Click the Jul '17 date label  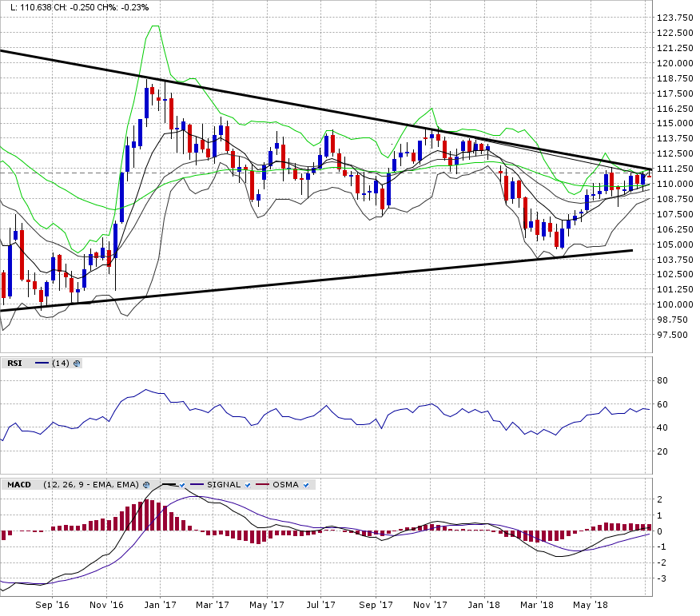[x=320, y=605]
